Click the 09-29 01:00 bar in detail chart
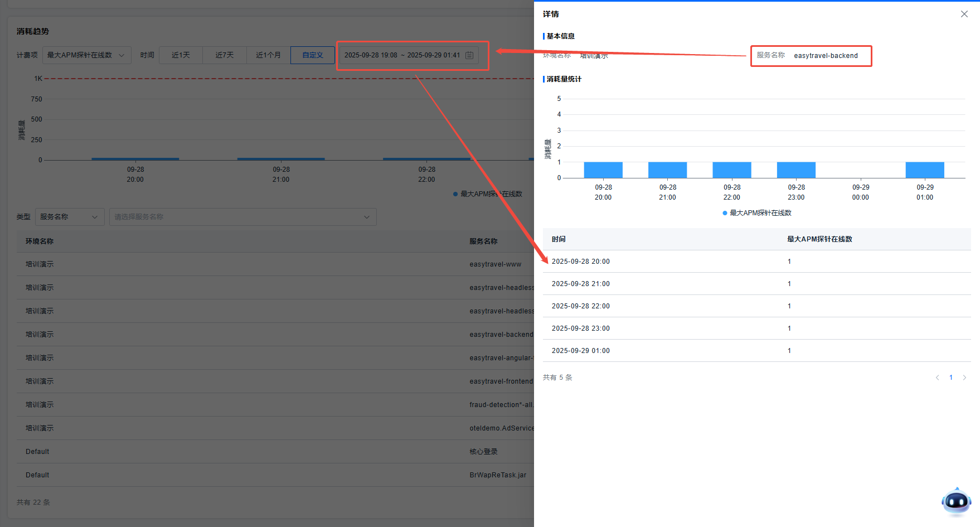This screenshot has height=527, width=980. click(x=925, y=170)
